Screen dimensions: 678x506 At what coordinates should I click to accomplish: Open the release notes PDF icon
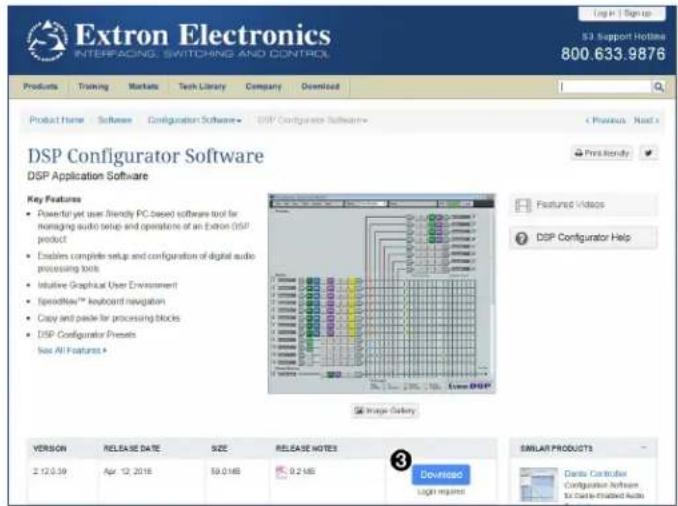pyautogui.click(x=281, y=471)
